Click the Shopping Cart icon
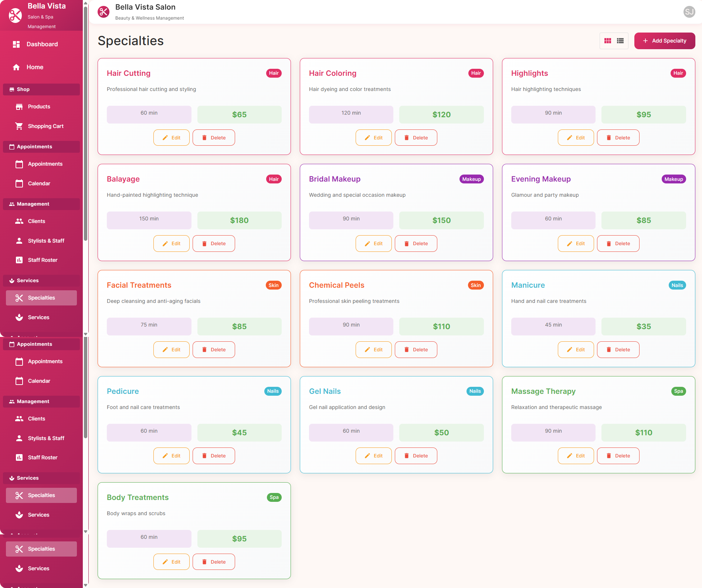 [x=19, y=126]
